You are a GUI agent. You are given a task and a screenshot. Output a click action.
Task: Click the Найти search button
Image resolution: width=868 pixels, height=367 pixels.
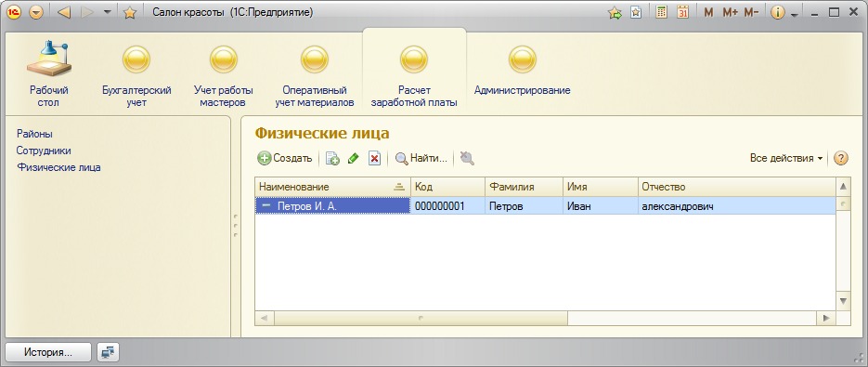421,159
